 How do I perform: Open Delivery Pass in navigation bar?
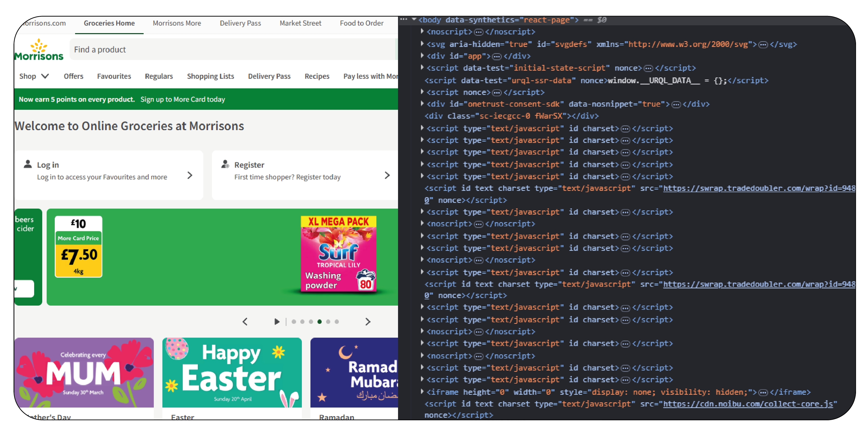[269, 76]
